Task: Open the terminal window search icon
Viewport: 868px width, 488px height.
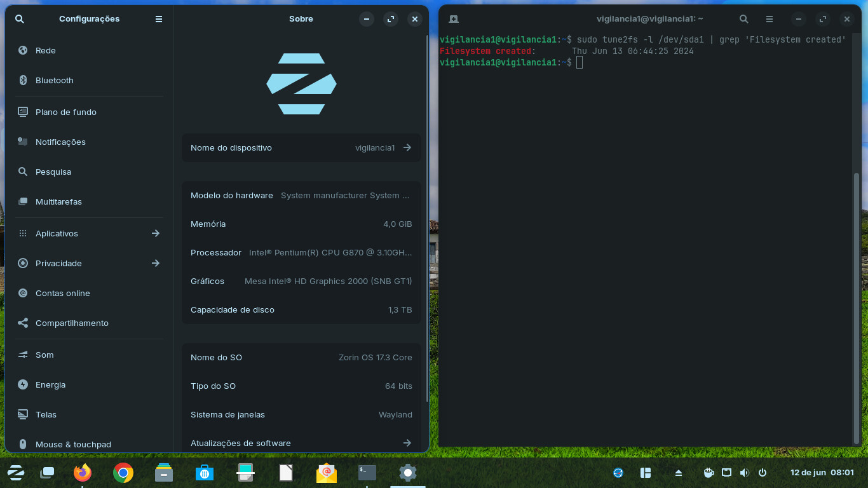Action: pyautogui.click(x=743, y=19)
